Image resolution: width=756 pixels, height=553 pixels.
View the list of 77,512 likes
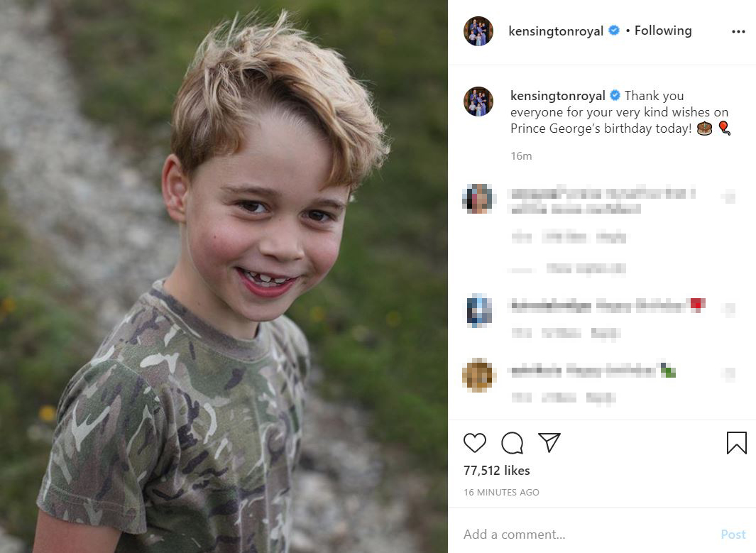point(497,471)
